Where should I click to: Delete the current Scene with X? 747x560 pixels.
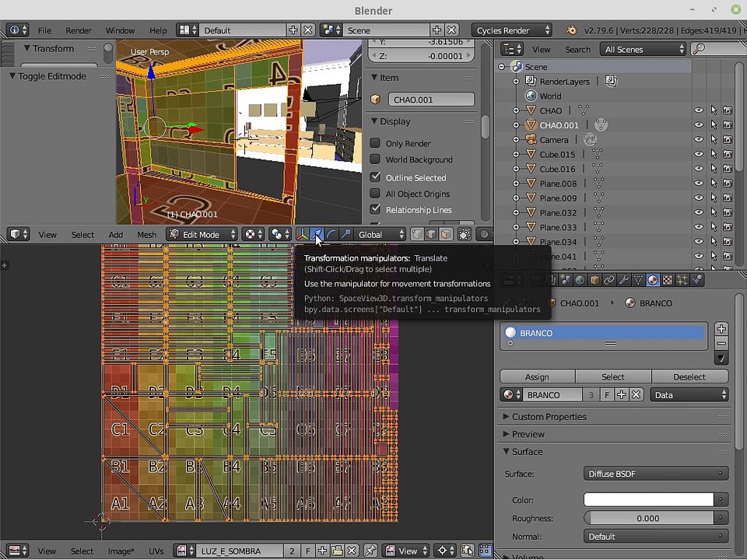tap(451, 30)
